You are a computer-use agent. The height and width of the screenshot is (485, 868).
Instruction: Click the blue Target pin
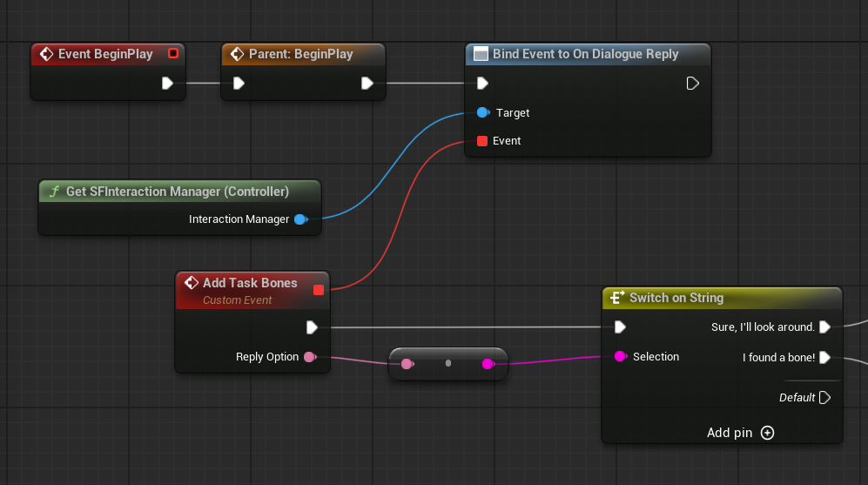(x=482, y=112)
